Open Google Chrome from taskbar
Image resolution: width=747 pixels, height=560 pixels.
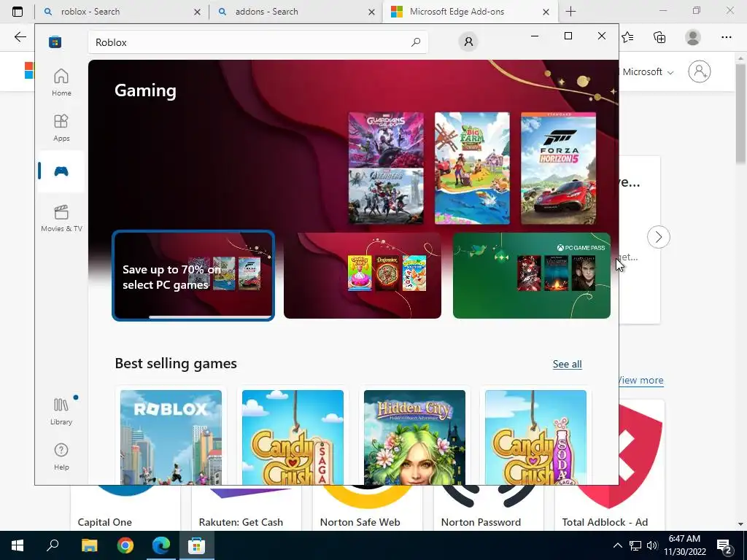(125, 545)
